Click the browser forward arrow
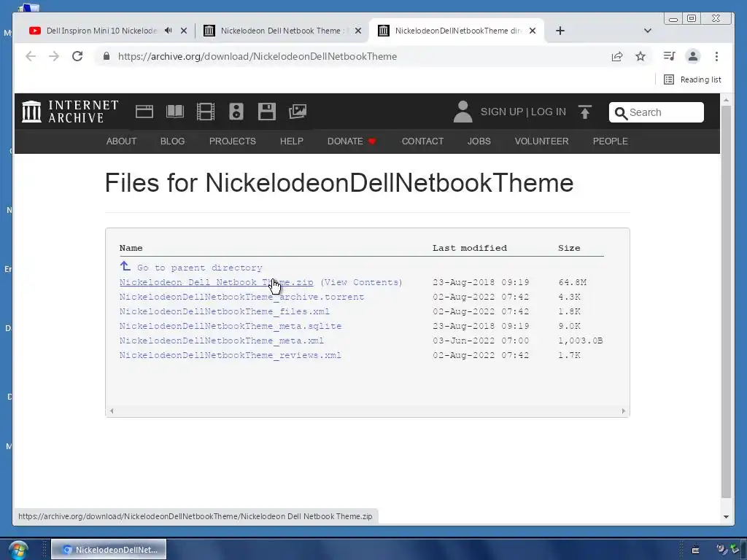The image size is (747, 560). point(54,56)
